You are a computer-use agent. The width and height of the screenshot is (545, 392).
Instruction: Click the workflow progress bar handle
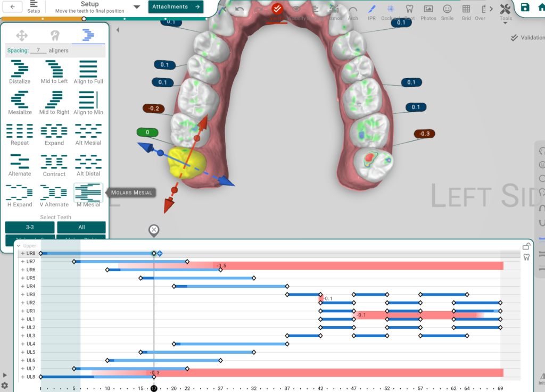(x=84, y=19)
